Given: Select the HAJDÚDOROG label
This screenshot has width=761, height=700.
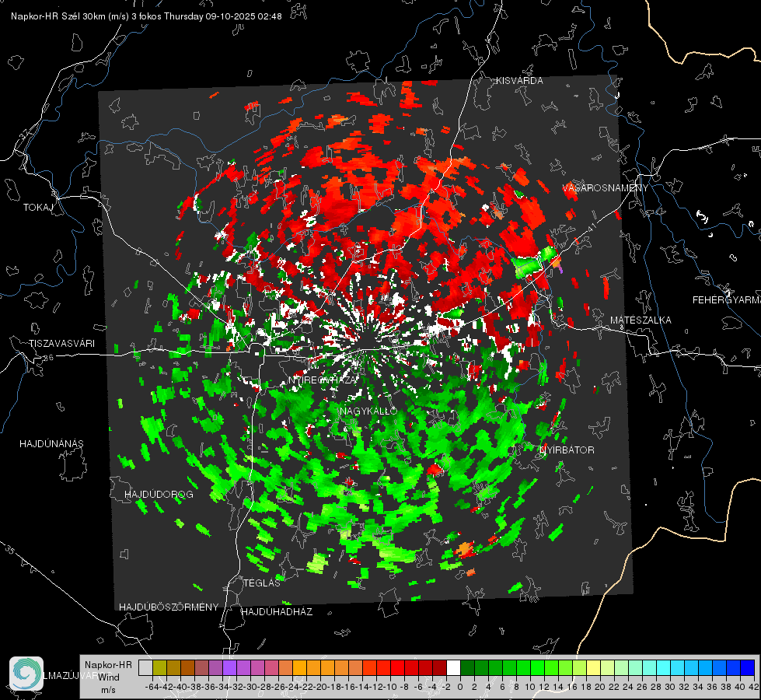Looking at the screenshot, I should (159, 495).
